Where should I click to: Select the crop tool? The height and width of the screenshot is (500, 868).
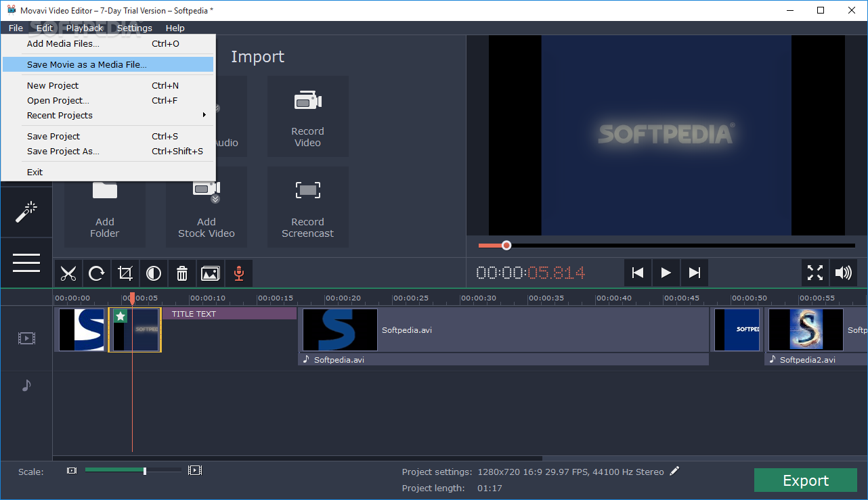point(125,273)
